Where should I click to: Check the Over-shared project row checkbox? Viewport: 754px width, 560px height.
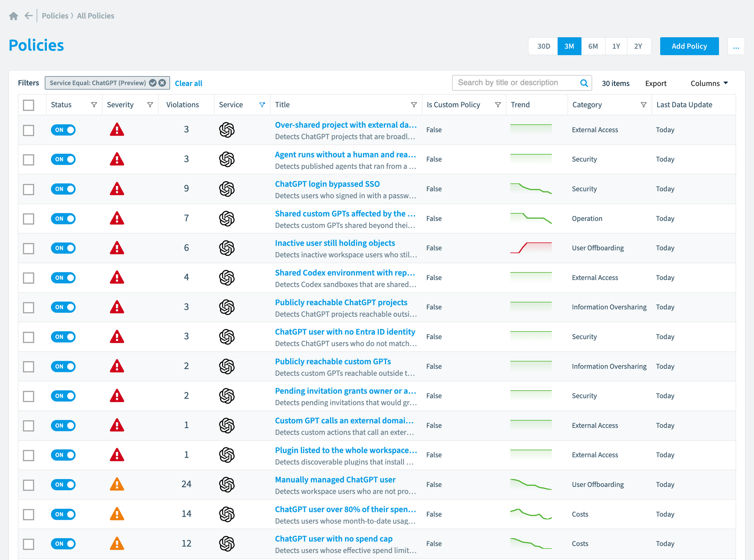click(x=29, y=130)
